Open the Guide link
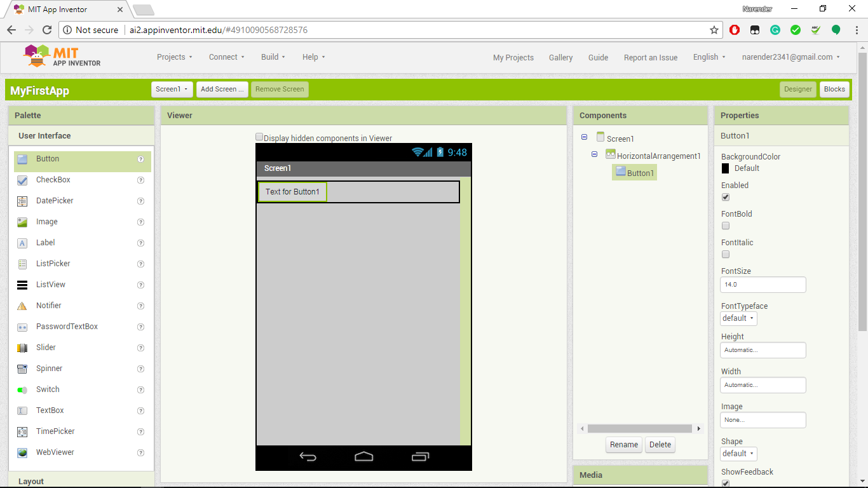The width and height of the screenshot is (868, 488). point(598,58)
